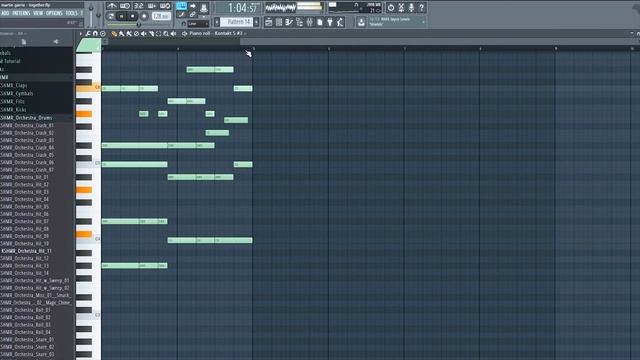Select the Playback speaker tool
This screenshot has width=640, height=360.
[173, 34]
